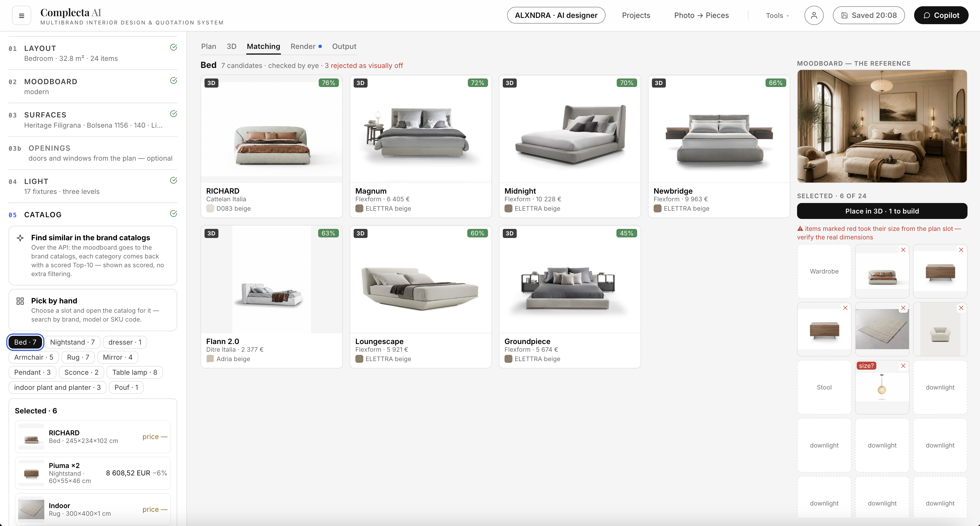Viewport: 980px width, 526px height.
Task: Switch to the 3D tab
Action: 231,46
